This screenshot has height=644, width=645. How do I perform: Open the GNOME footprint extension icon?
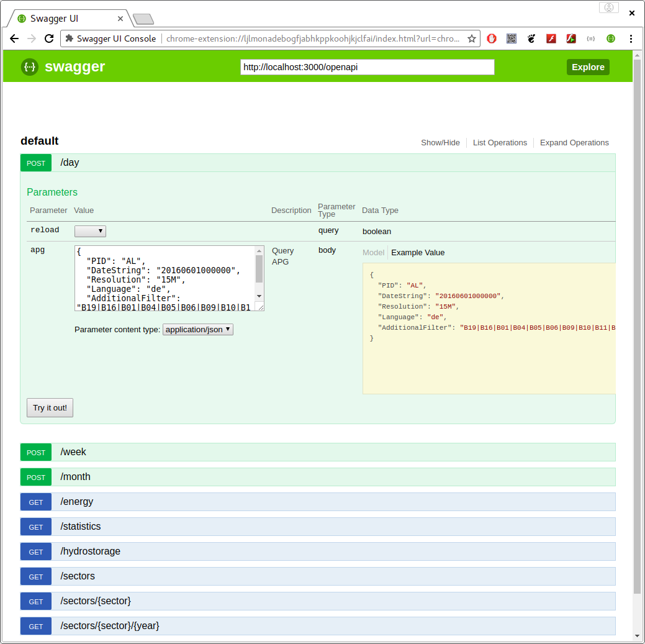[x=531, y=39]
